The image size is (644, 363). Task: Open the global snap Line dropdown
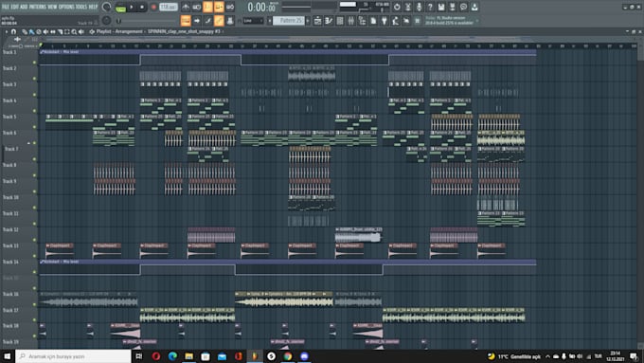click(x=253, y=21)
